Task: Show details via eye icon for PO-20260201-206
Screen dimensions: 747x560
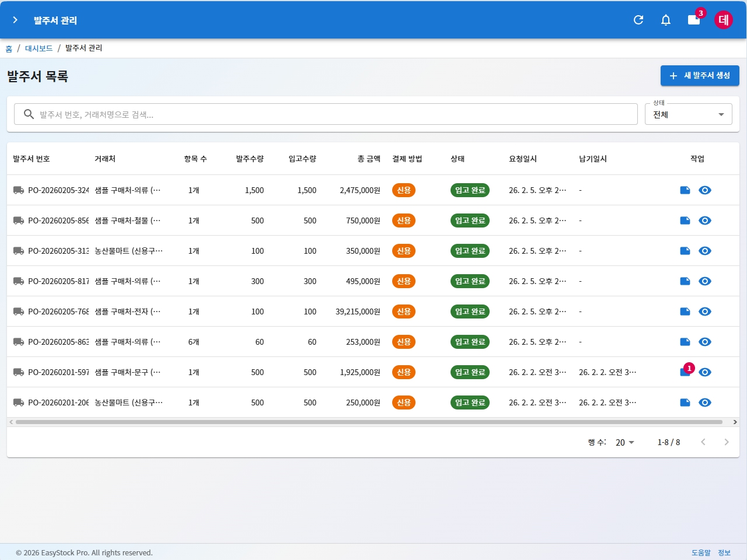Action: 705,402
